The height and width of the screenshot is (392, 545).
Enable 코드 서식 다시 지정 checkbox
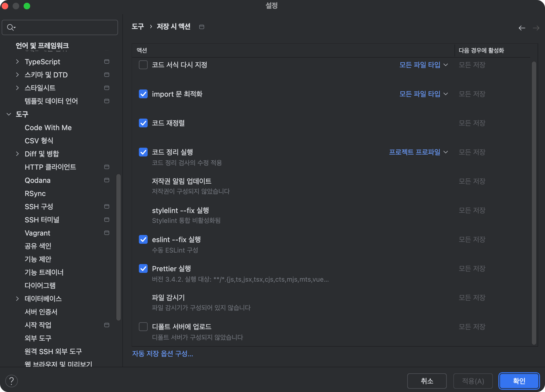tap(143, 65)
